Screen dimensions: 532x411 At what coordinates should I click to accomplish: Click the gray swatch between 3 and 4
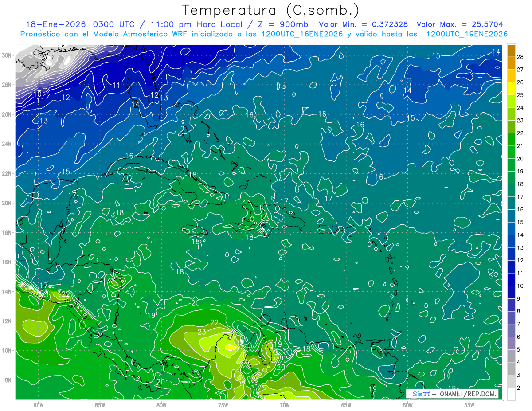(x=511, y=368)
